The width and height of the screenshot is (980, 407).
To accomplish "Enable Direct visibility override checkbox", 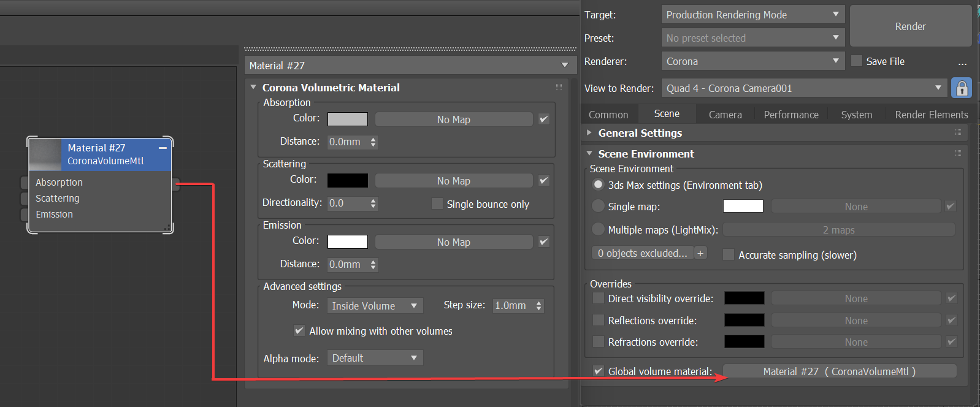I will [x=599, y=298].
